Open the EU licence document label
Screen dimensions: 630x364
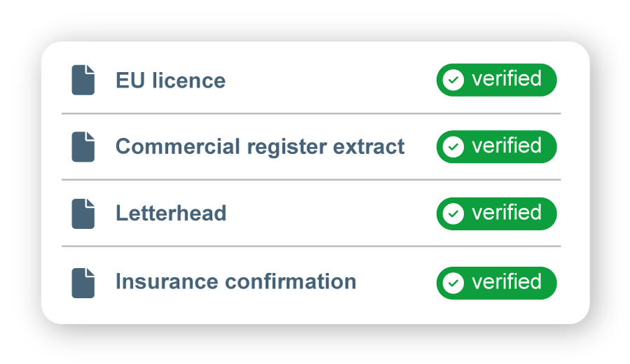[x=170, y=81]
